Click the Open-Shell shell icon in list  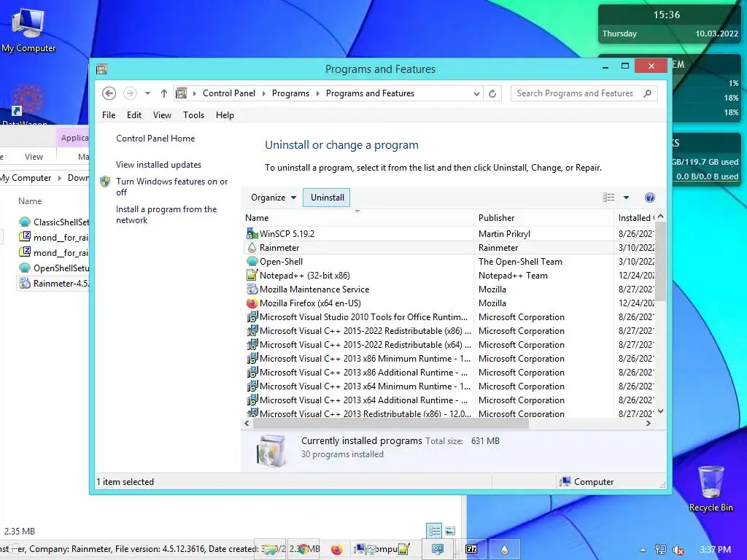[252, 262]
